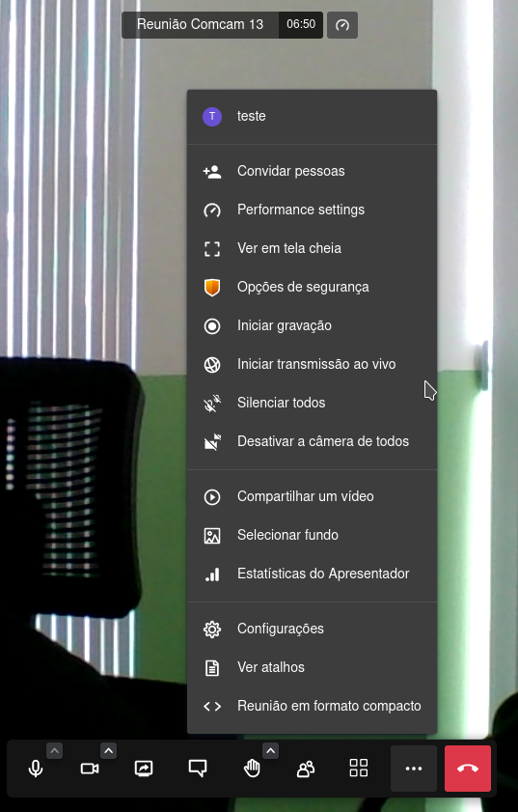Toggle the camera on or off
The width and height of the screenshot is (518, 812).
pos(90,769)
